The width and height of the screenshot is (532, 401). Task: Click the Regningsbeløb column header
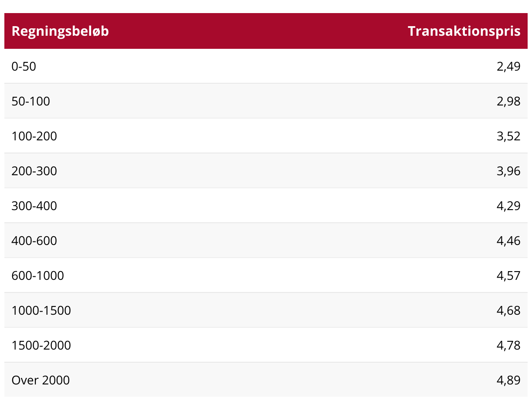pos(60,31)
